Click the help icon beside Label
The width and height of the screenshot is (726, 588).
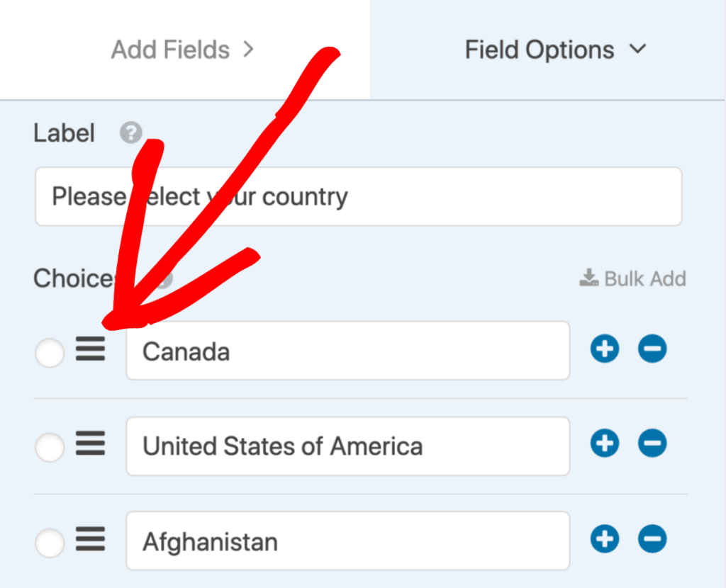pos(130,132)
